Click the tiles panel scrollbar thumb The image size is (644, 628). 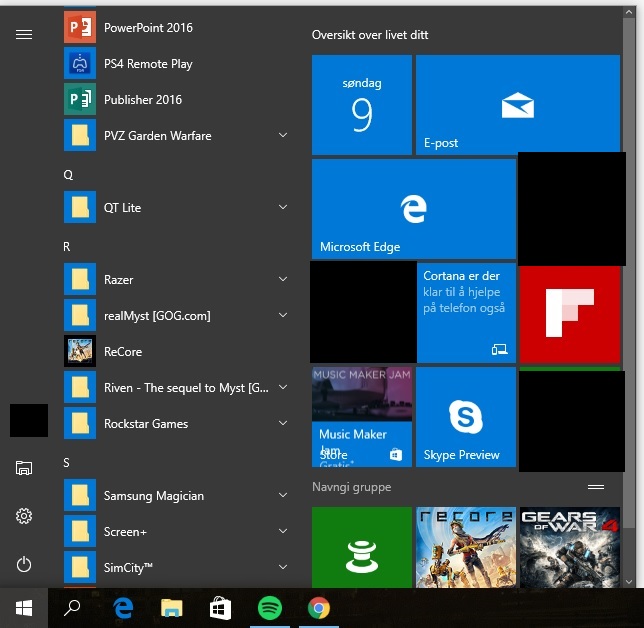[629, 274]
